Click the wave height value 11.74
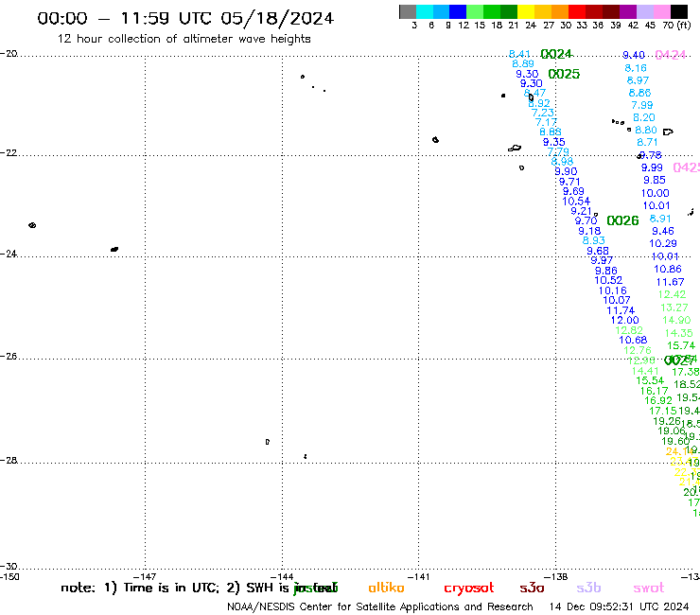The height and width of the screenshot is (615, 700). coord(621,310)
